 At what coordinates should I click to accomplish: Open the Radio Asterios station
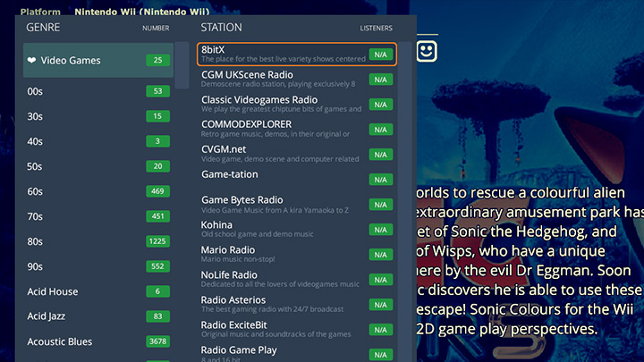click(297, 305)
